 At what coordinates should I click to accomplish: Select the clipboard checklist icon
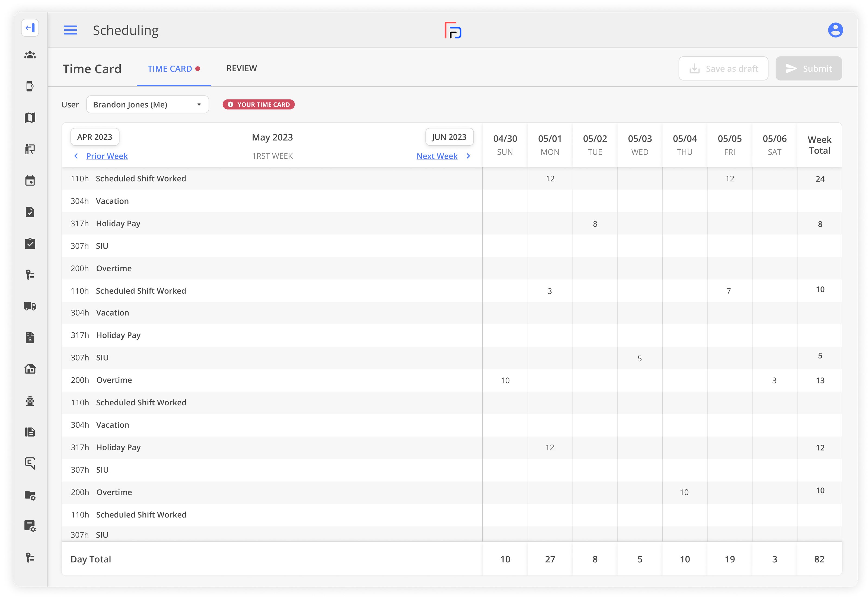(x=30, y=244)
